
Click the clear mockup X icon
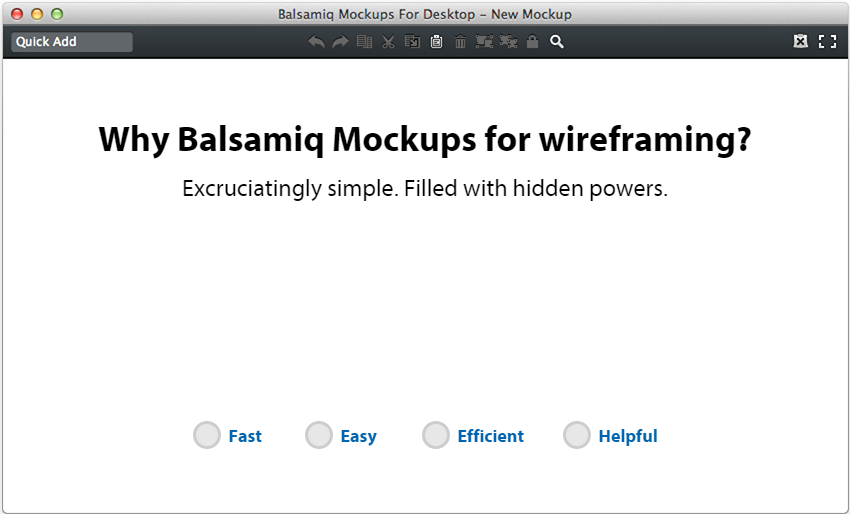(801, 41)
